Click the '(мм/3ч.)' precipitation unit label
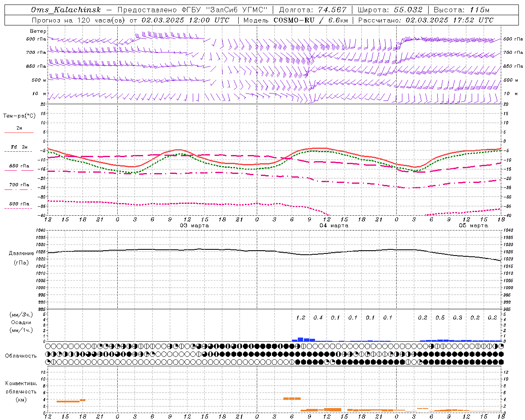525x420 pixels. 21,315
